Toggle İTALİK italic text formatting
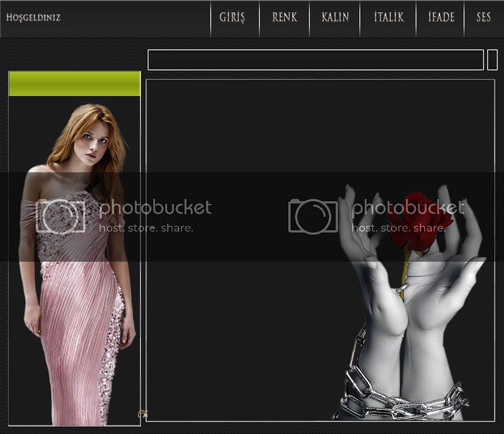This screenshot has height=434, width=504. pyautogui.click(x=388, y=18)
